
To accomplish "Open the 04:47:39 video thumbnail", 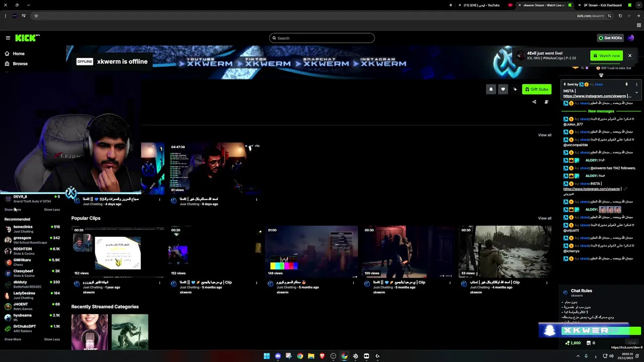I will pos(214,168).
